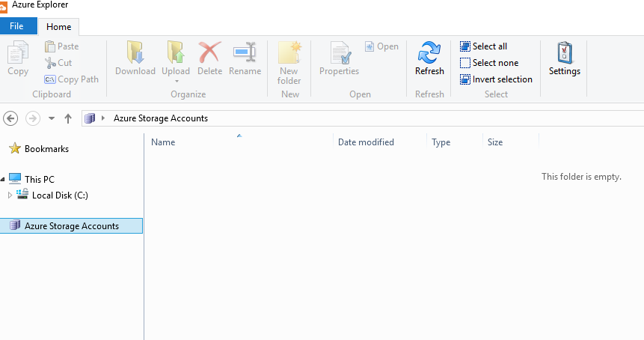
Task: Open the Upload dropdown arrow
Action: tap(177, 82)
